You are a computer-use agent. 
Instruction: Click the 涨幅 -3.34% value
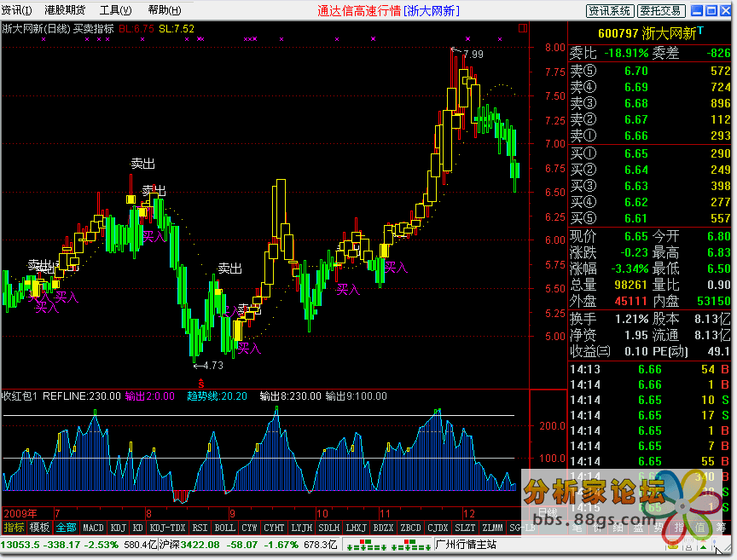click(630, 268)
